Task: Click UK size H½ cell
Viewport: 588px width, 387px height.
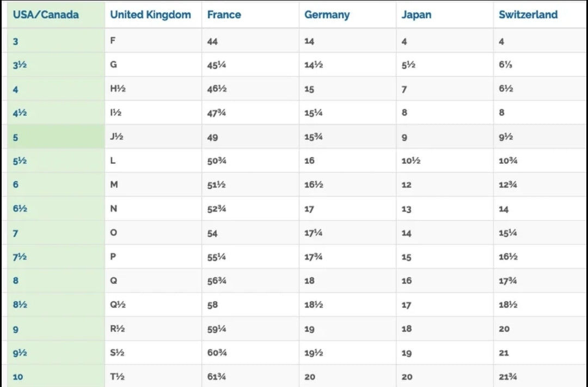Action: [154, 89]
